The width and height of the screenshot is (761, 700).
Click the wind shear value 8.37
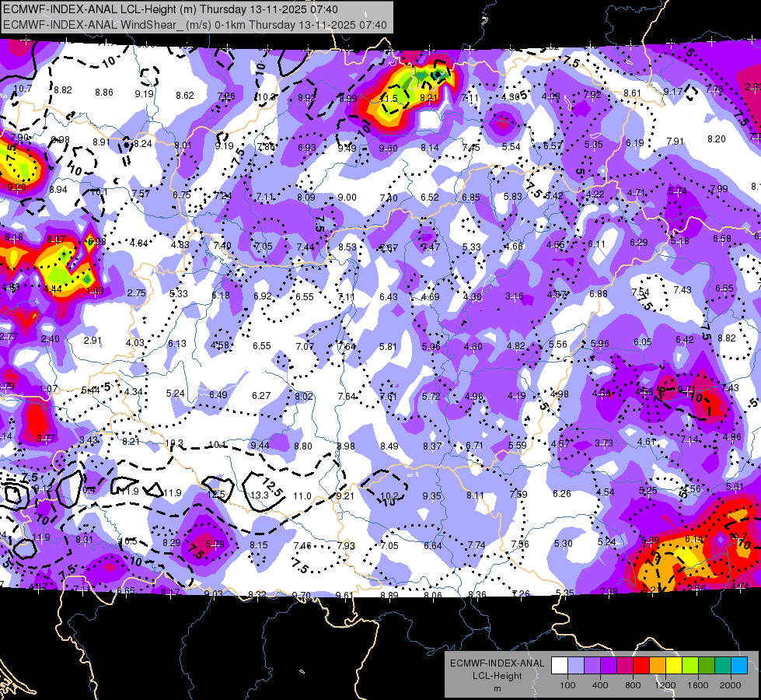pos(432,446)
